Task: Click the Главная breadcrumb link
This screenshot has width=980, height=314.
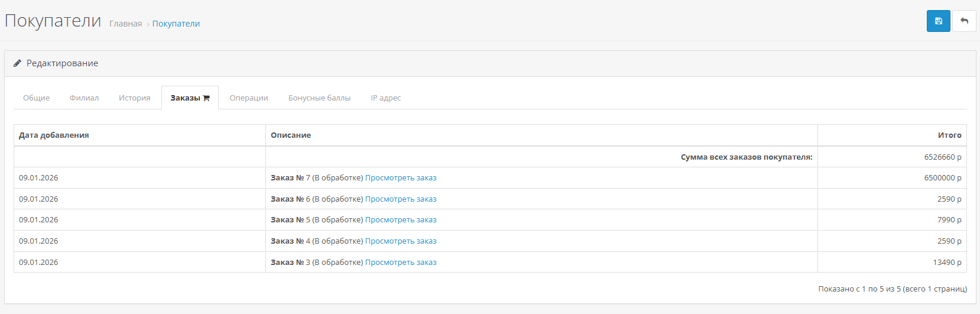Action: [125, 24]
